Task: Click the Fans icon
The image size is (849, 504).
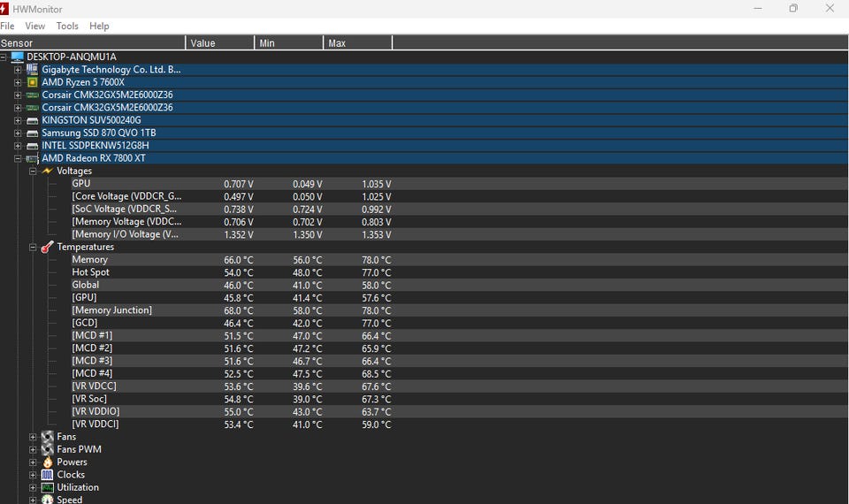Action: point(48,437)
